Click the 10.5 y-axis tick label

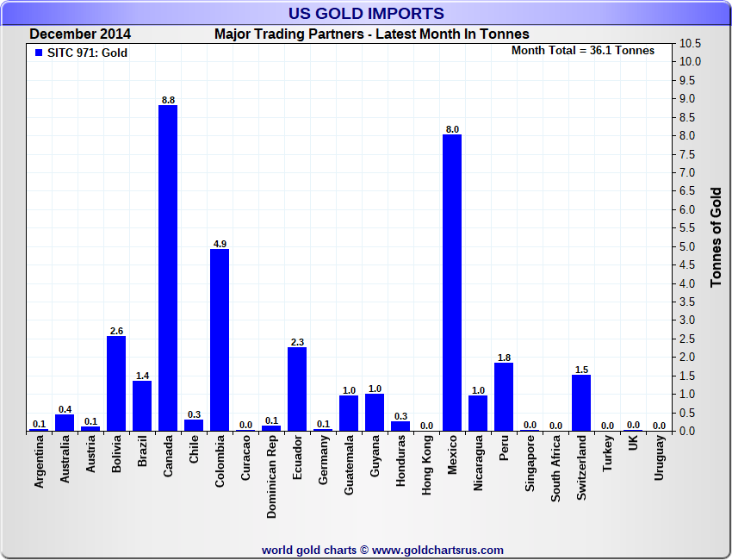(x=690, y=43)
